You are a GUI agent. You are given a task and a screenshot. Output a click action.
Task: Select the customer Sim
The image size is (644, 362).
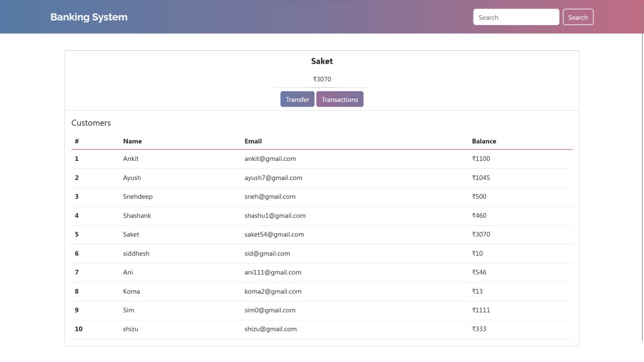(128, 310)
